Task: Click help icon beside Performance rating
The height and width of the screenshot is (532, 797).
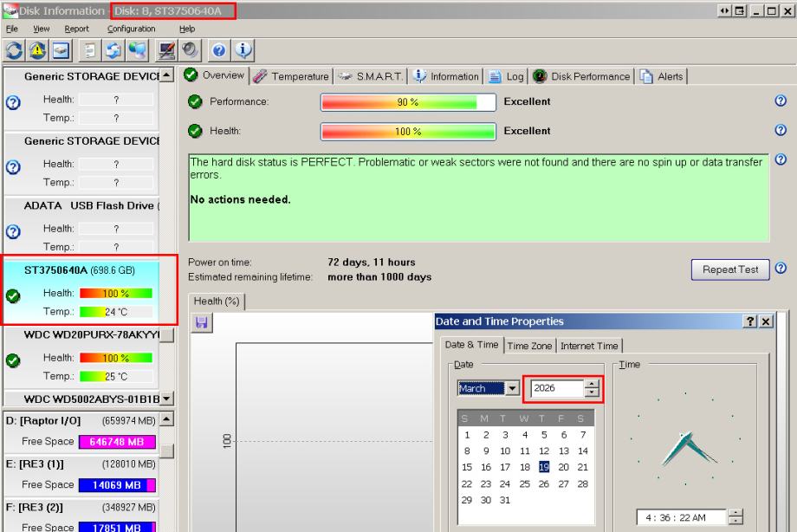Action: click(781, 101)
